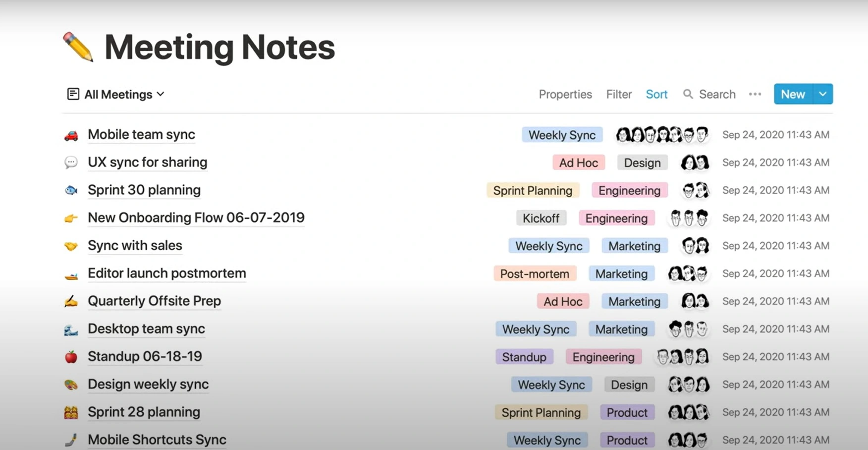The width and height of the screenshot is (868, 450).
Task: Open the Sprint 30 planning page
Action: pyautogui.click(x=144, y=190)
